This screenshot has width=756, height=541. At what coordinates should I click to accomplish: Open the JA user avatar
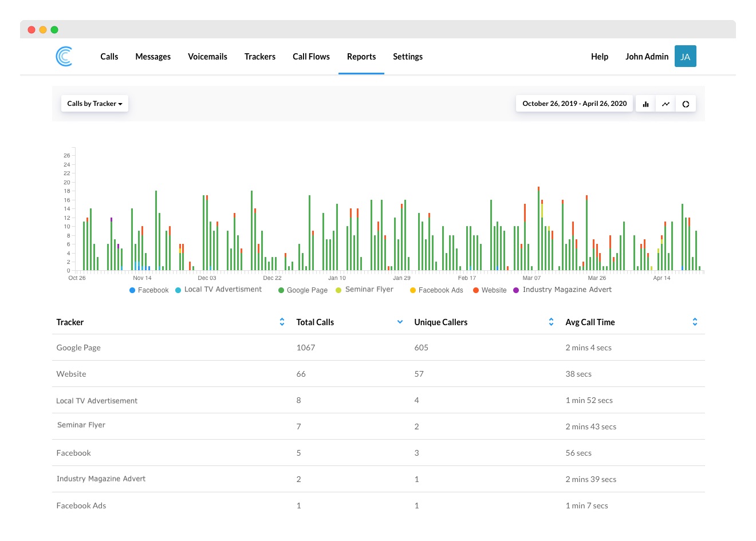[x=685, y=56]
